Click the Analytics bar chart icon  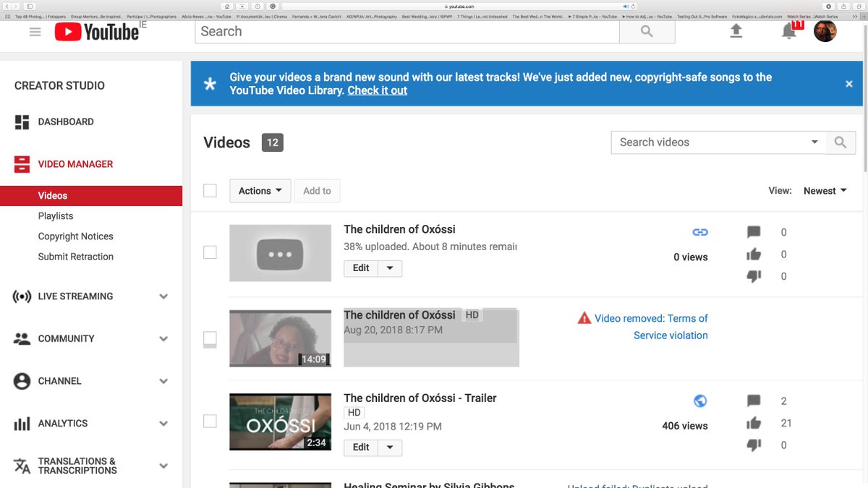tap(22, 424)
